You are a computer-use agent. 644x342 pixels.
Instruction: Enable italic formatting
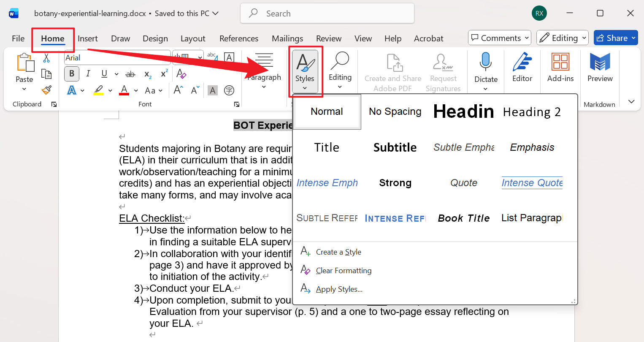(x=88, y=74)
